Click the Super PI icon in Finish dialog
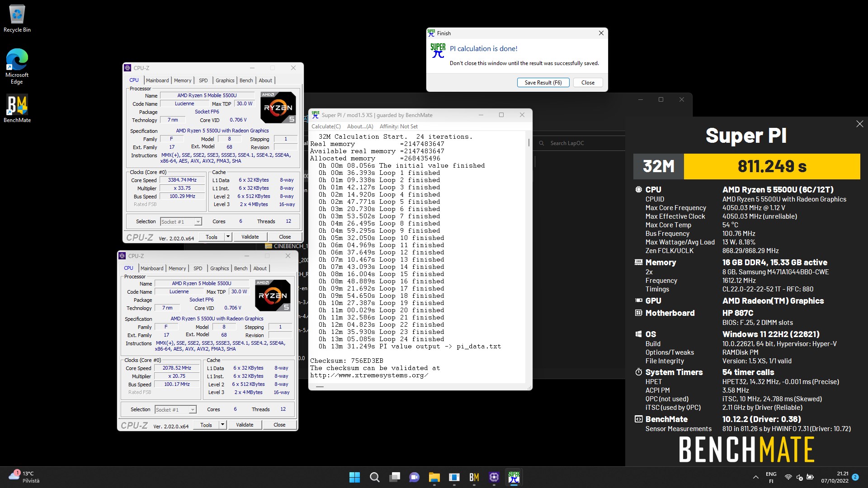868x488 pixels. pos(438,51)
